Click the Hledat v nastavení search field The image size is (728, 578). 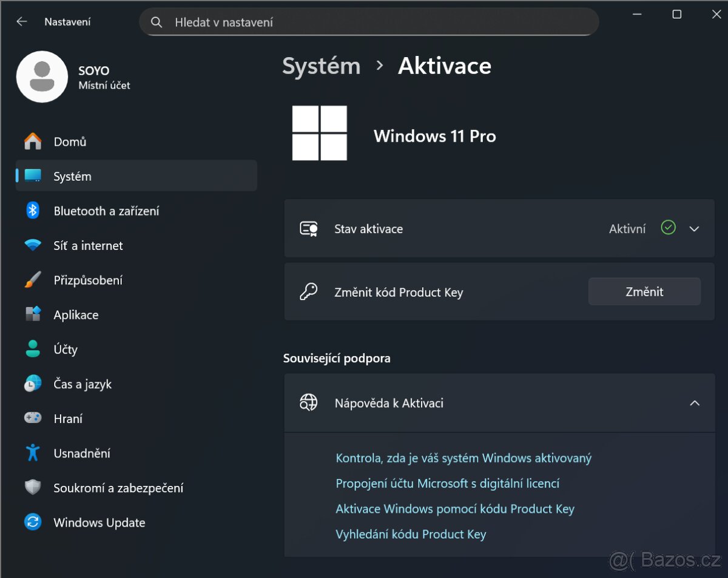[x=376, y=22]
